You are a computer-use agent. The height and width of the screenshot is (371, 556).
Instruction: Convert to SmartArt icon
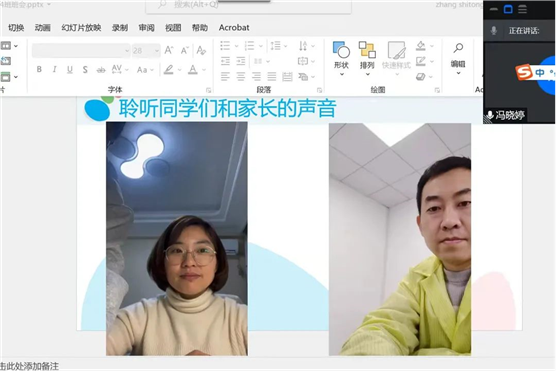coord(303,77)
